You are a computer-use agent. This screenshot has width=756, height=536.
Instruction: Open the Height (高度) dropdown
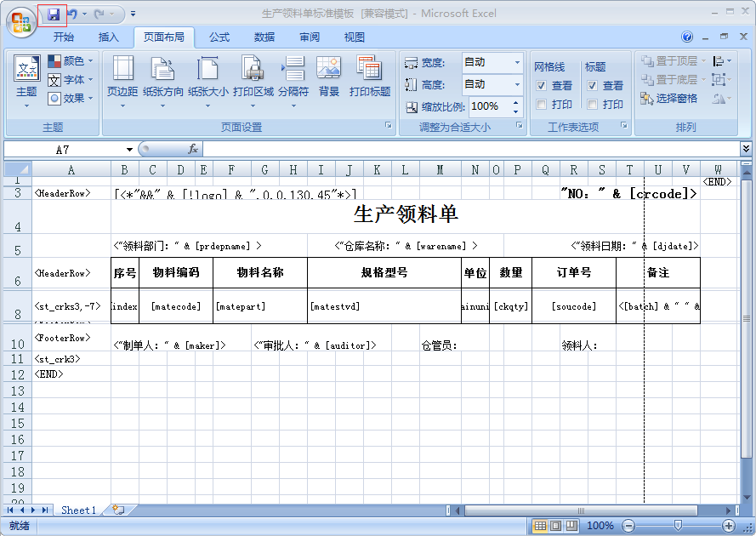coord(517,85)
